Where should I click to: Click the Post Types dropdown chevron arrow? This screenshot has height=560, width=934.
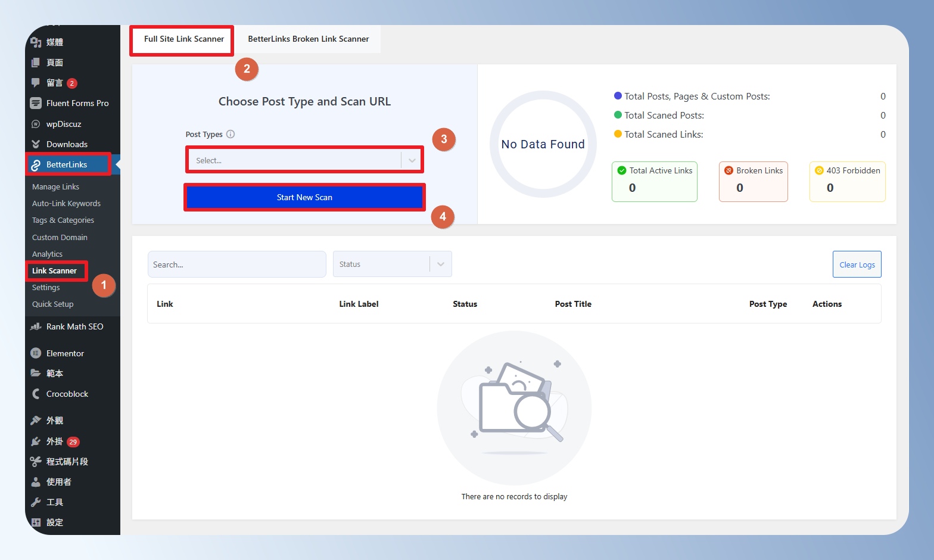[x=412, y=160]
